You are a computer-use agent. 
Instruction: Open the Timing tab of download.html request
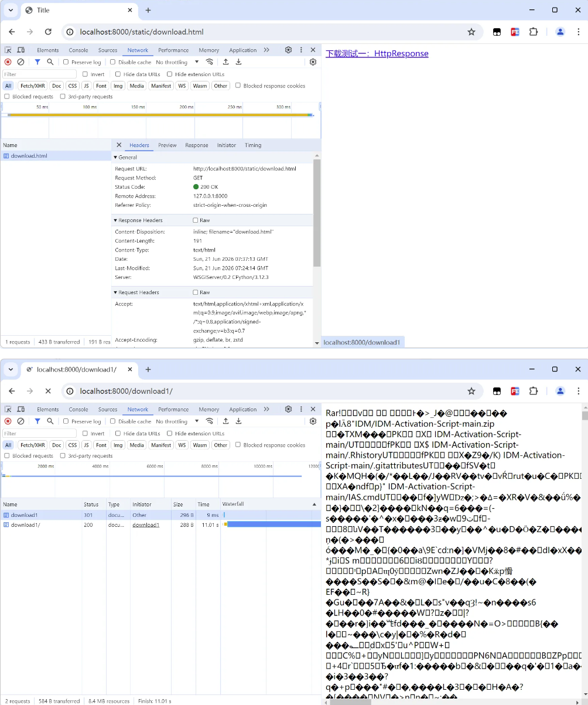tap(253, 145)
